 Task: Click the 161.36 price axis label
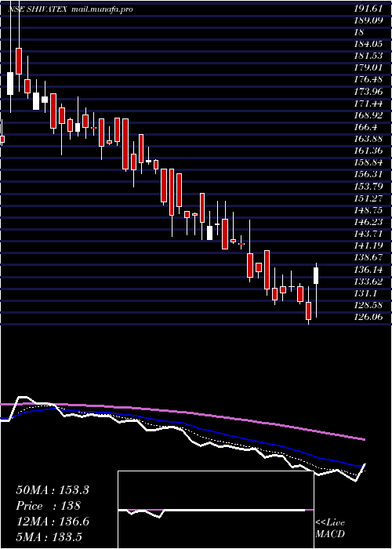click(368, 151)
